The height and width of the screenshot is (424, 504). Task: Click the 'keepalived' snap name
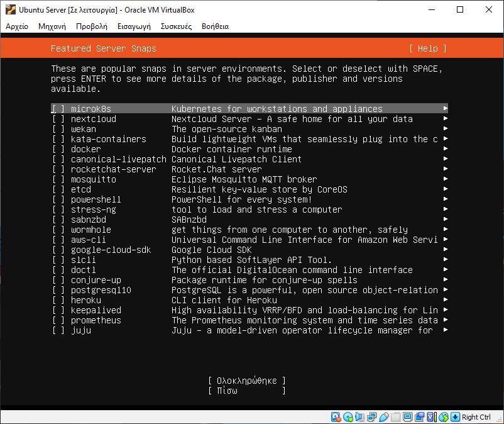pos(96,310)
